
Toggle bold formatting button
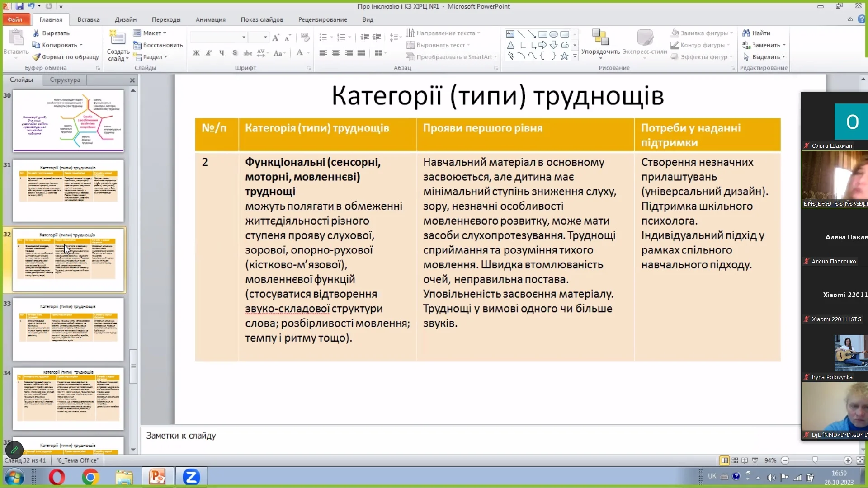(x=196, y=53)
